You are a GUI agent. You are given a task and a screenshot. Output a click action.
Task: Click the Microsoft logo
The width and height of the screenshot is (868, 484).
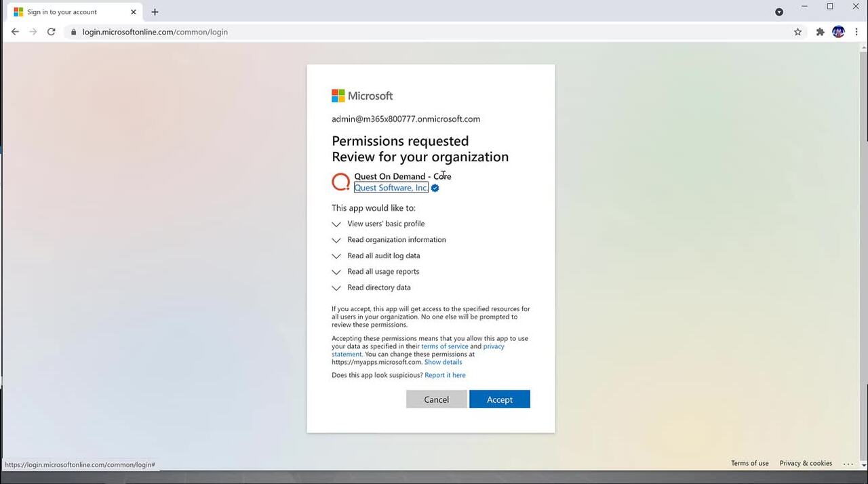[362, 96]
